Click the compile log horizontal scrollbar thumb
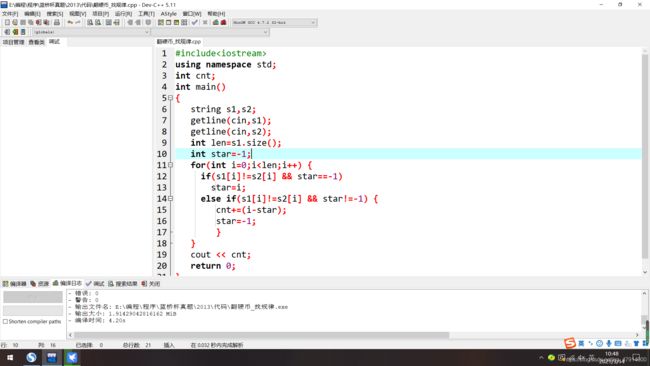The width and height of the screenshot is (650, 366). [x=261, y=334]
